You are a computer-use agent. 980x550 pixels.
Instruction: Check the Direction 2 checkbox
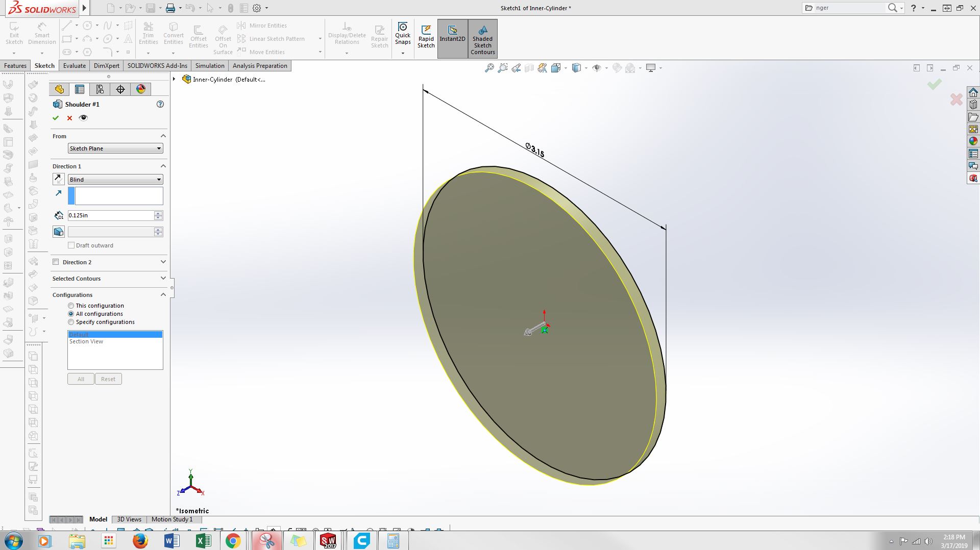tap(56, 262)
